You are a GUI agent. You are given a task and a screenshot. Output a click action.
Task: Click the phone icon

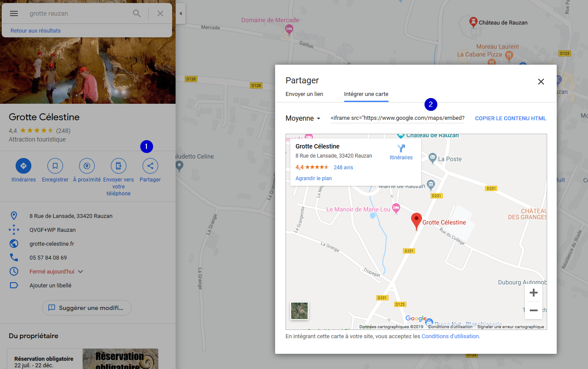(x=14, y=257)
